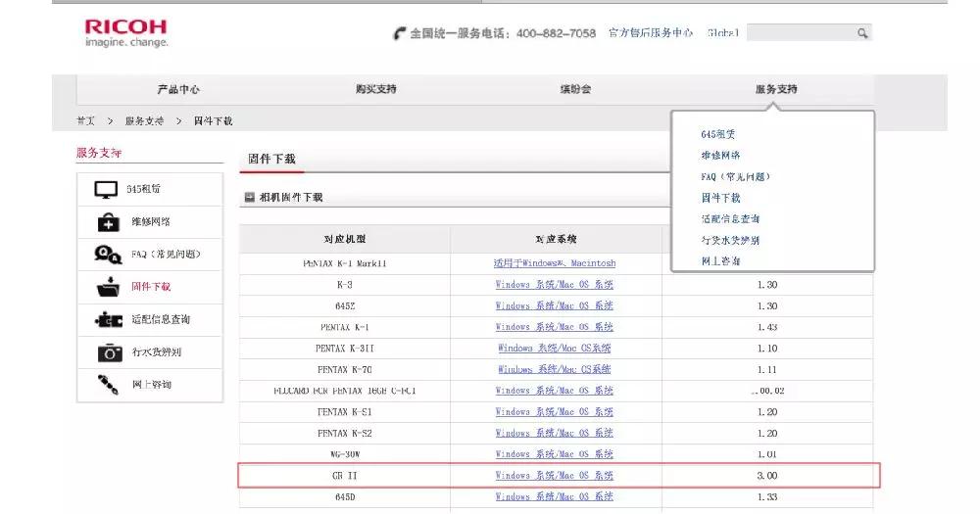Image resolution: width=980 pixels, height=514 pixels.
Task: Click the Global link in header
Action: pyautogui.click(x=722, y=33)
